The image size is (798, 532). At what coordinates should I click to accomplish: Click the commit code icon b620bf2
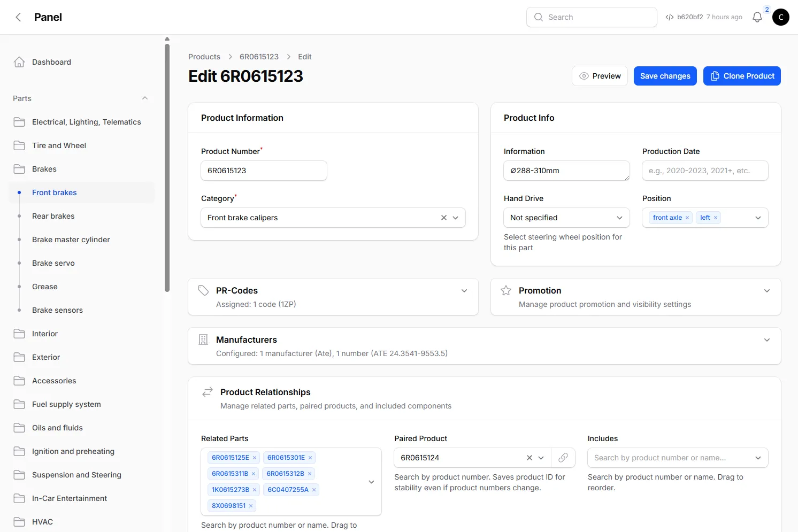tap(670, 17)
